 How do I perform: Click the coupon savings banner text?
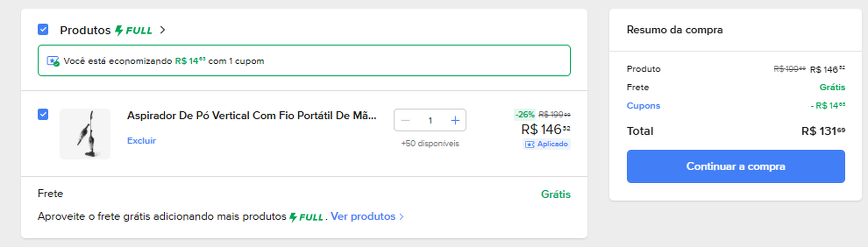(x=163, y=61)
